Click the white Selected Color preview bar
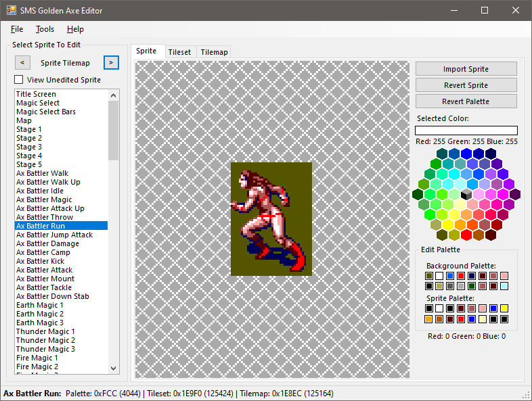The image size is (532, 401). pos(466,131)
